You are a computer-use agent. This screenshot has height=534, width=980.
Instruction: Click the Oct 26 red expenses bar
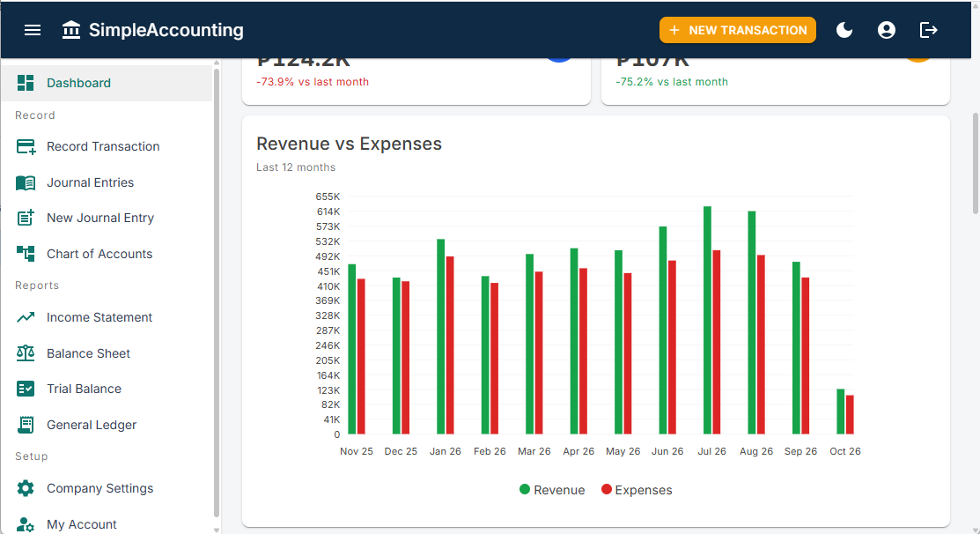pyautogui.click(x=850, y=414)
